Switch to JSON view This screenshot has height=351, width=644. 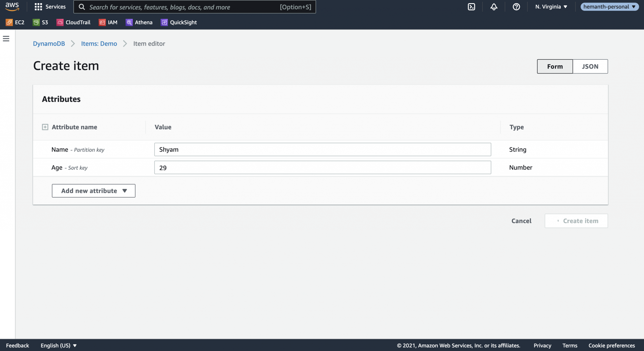click(x=590, y=66)
